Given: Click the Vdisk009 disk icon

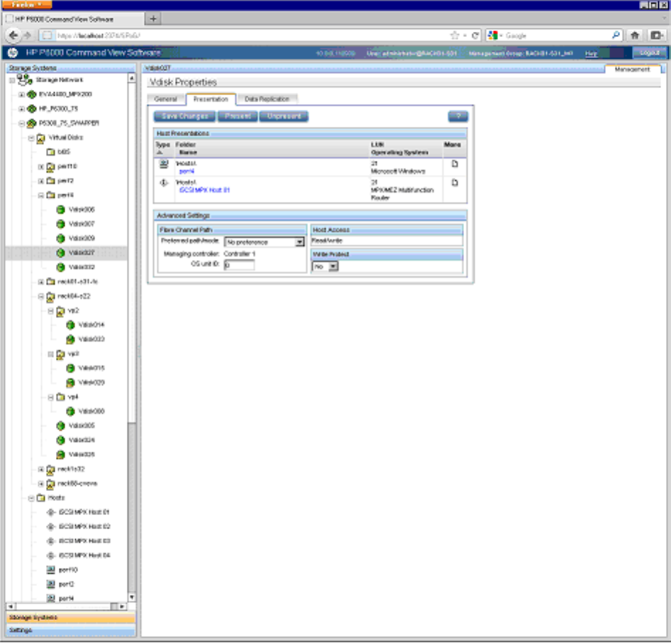Looking at the screenshot, I should click(x=61, y=238).
